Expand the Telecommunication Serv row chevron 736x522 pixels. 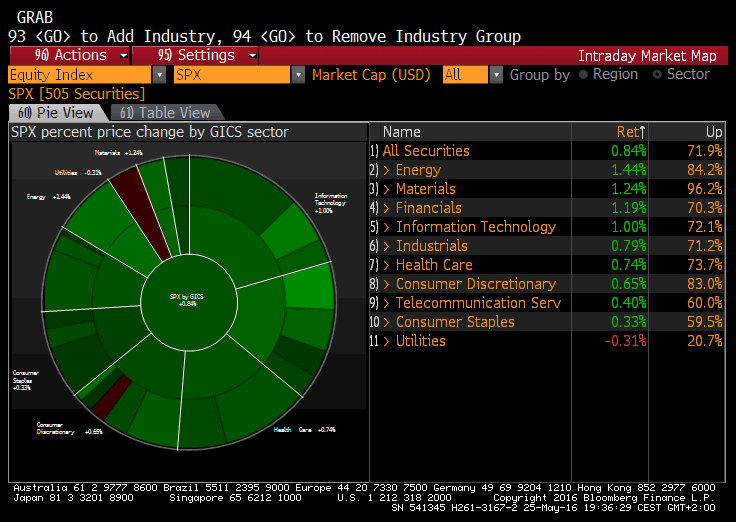[x=386, y=303]
